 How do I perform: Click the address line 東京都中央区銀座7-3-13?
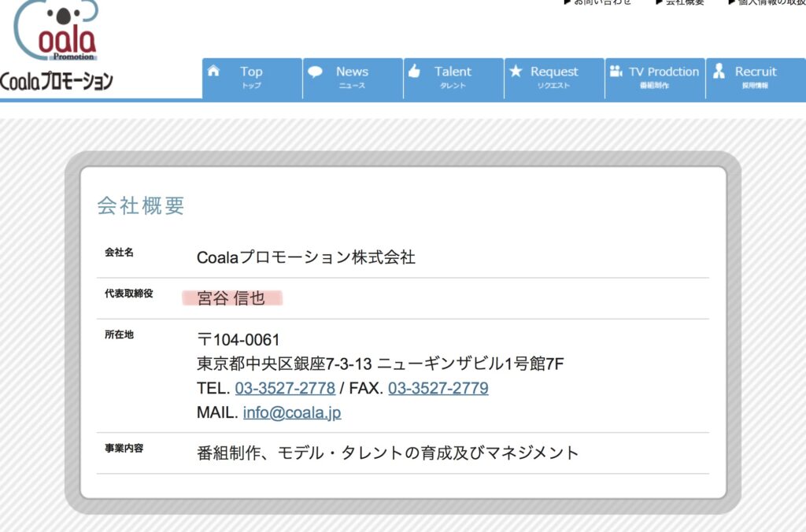(x=284, y=364)
